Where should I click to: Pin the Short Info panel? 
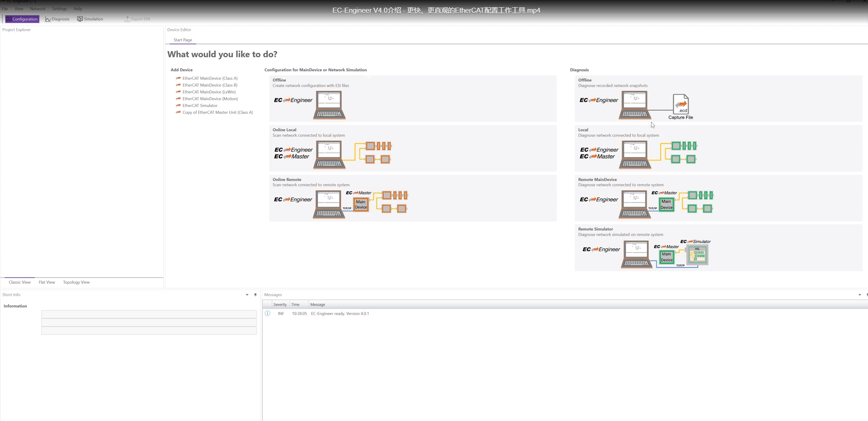255,295
